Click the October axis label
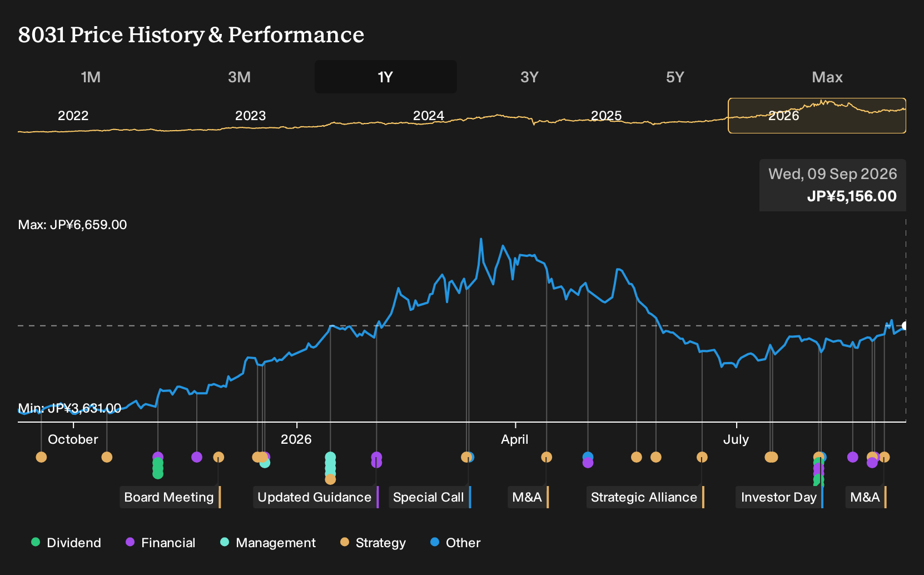This screenshot has height=575, width=924. pos(73,439)
